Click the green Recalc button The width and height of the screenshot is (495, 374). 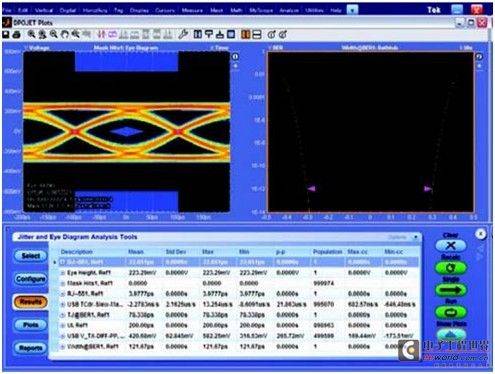pos(451,268)
